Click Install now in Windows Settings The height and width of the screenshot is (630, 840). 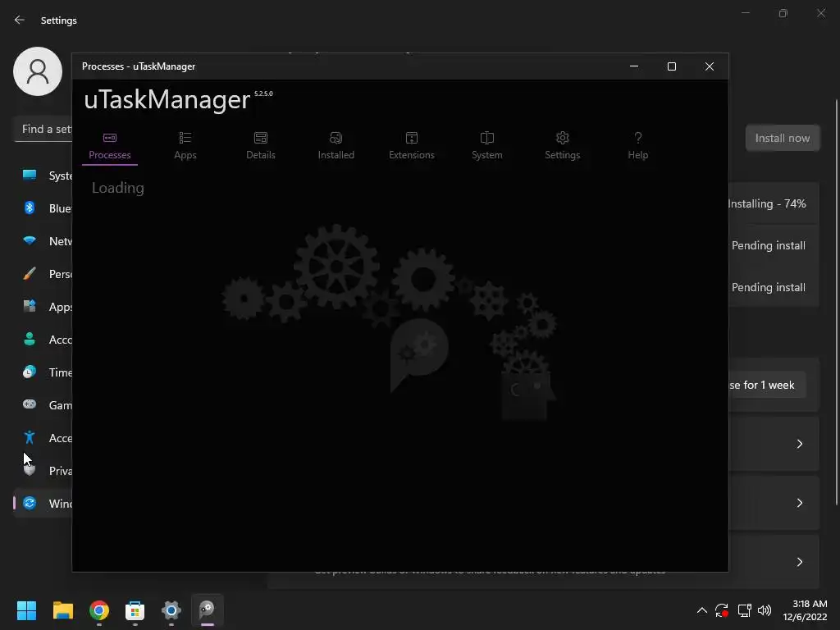783,138
